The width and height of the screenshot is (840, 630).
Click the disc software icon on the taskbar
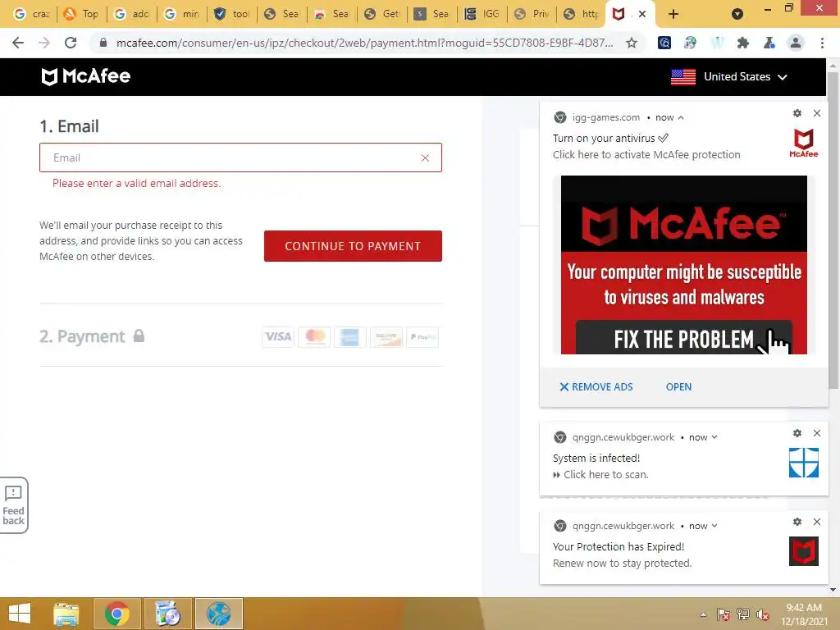[x=167, y=614]
